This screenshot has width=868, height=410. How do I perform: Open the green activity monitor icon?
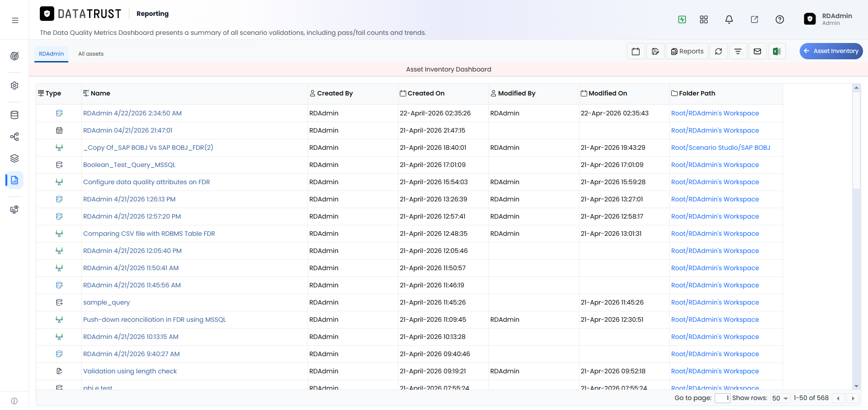[682, 19]
